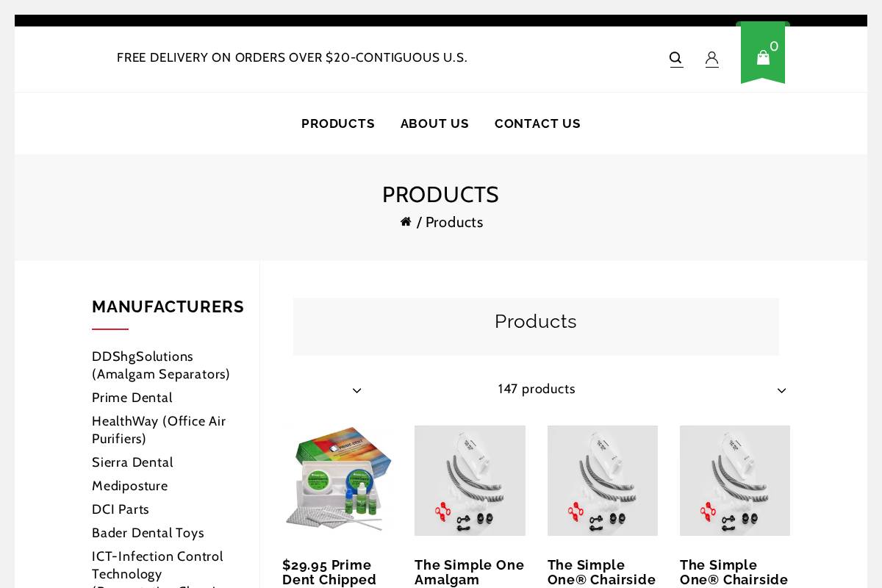
Task: Open the PRODUCTS menu item
Action: pyautogui.click(x=338, y=123)
